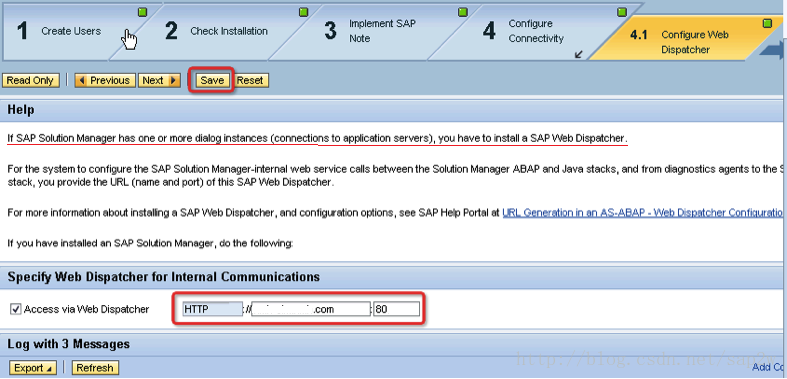
Task: Uncheck Access via Web Dispatcher checkbox
Action: coord(15,309)
